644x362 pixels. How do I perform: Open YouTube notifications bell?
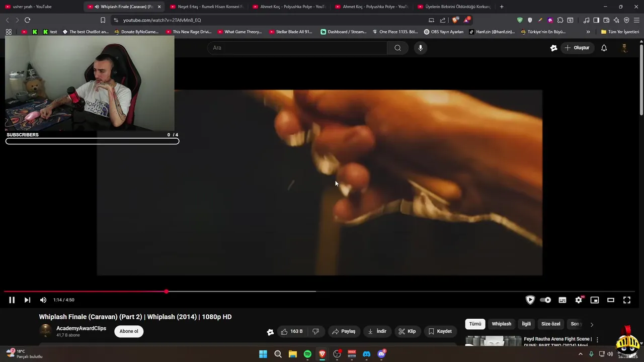(x=604, y=48)
